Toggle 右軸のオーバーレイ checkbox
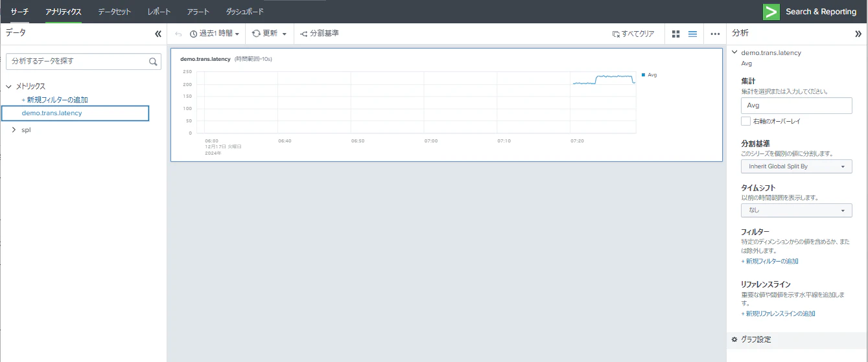Screen dimensions: 868x362 click(745, 121)
